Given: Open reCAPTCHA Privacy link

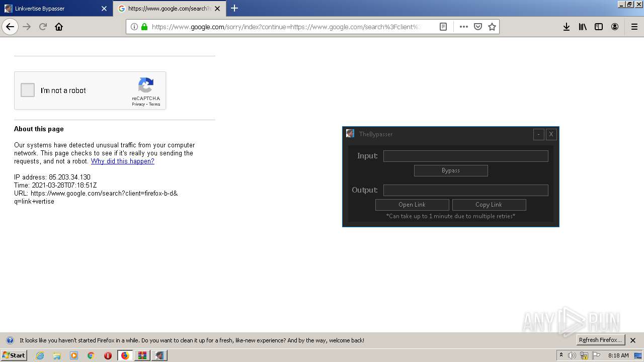Looking at the screenshot, I should pos(138,104).
